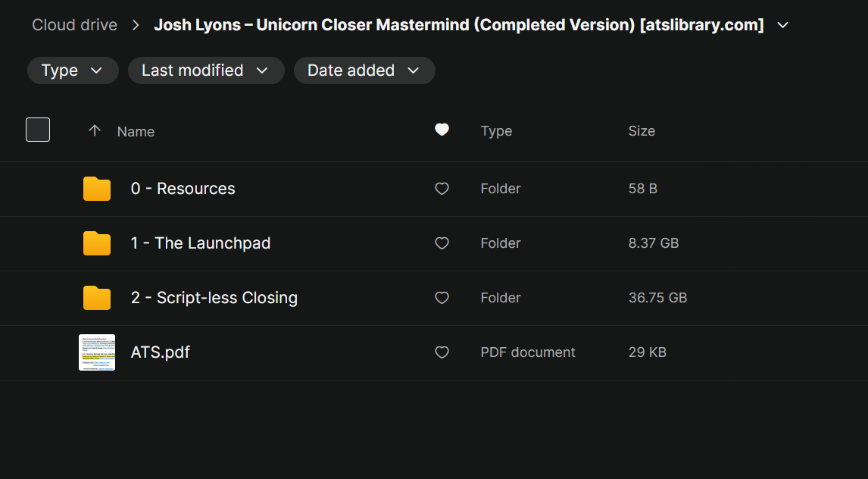Image resolution: width=868 pixels, height=479 pixels.
Task: Sort files by the Size column
Action: tap(642, 131)
